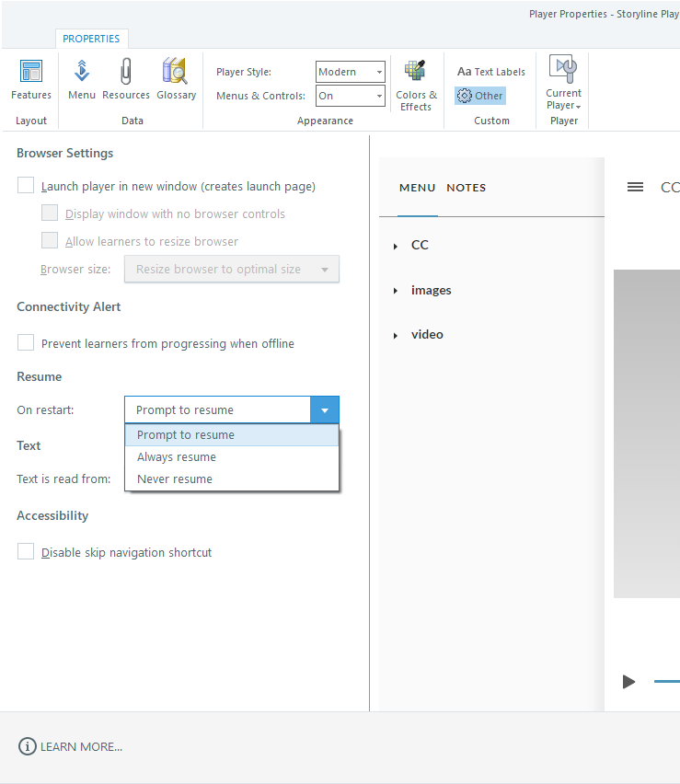Screen dimensions: 680x784
Task: Toggle Allow learners to resize browser
Action: coord(50,240)
